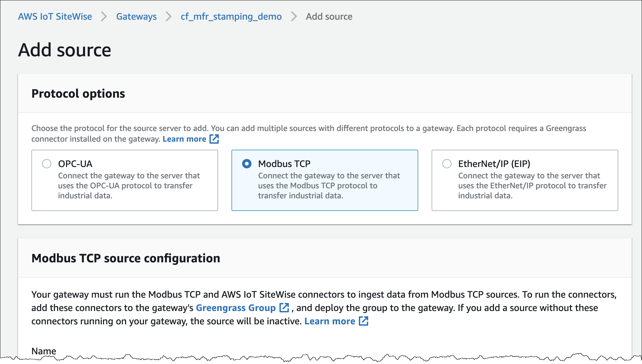Click the Name field label
Screen dimensions: 642x364
(x=44, y=351)
